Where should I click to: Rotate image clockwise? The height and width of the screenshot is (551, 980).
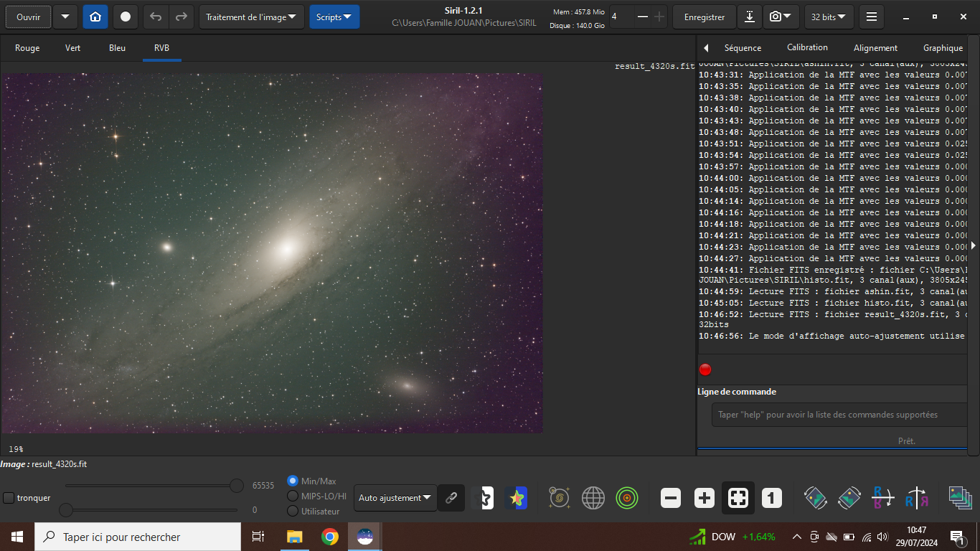coord(849,498)
